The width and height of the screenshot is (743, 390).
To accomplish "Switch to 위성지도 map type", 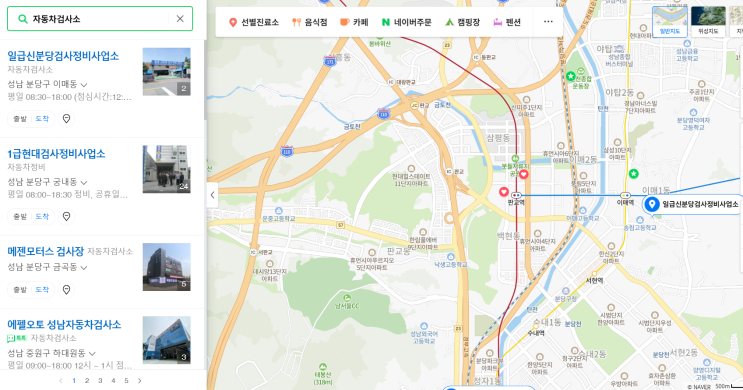I will click(708, 22).
